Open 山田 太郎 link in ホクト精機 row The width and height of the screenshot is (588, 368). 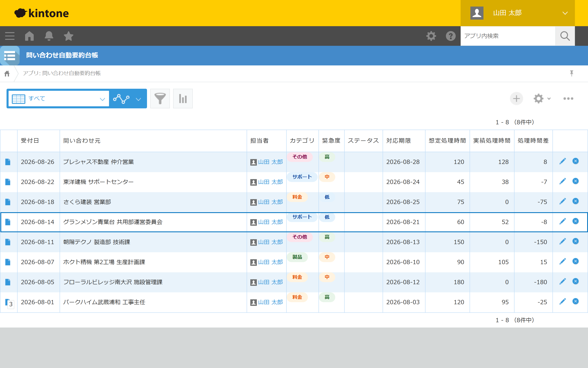tap(270, 262)
